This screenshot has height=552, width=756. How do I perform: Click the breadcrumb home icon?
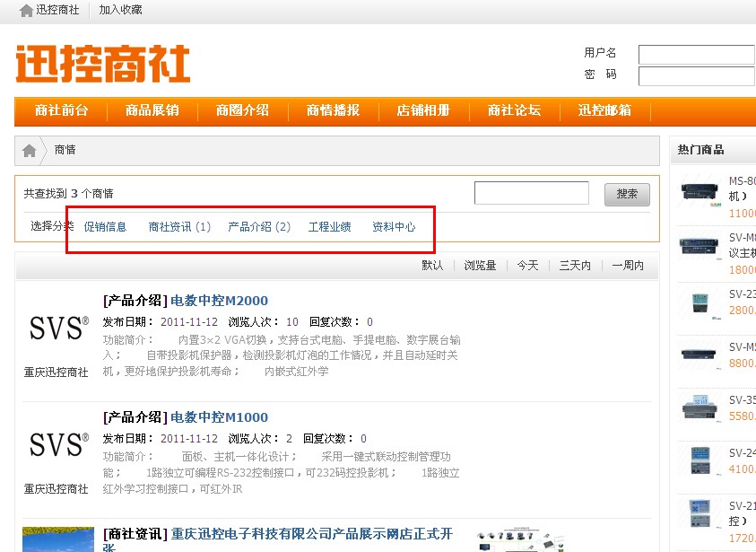click(x=30, y=151)
